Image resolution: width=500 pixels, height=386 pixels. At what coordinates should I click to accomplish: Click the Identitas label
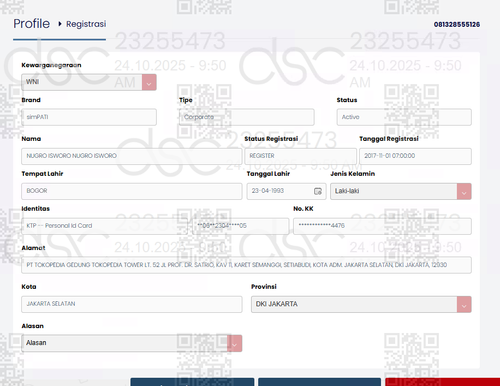point(35,209)
